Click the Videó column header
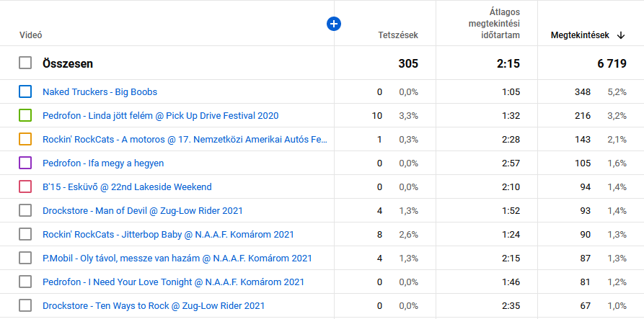Viewport: 644px width, 319px height. tap(30, 35)
